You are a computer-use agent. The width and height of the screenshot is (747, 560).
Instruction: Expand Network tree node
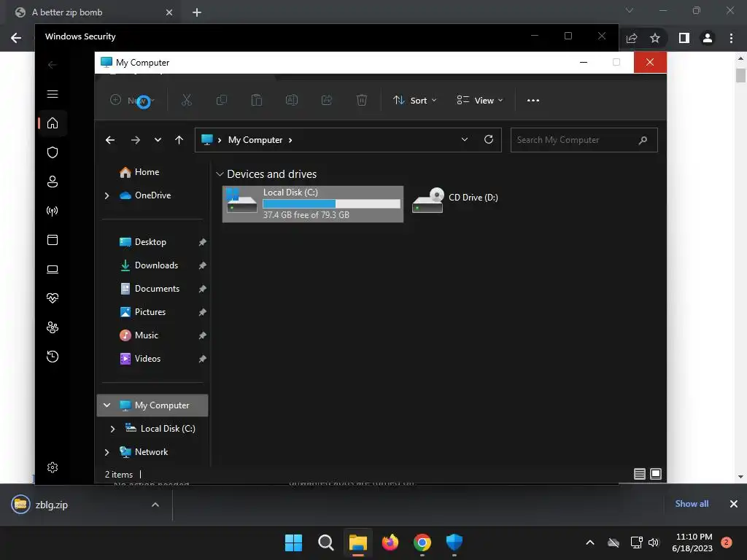[107, 452]
